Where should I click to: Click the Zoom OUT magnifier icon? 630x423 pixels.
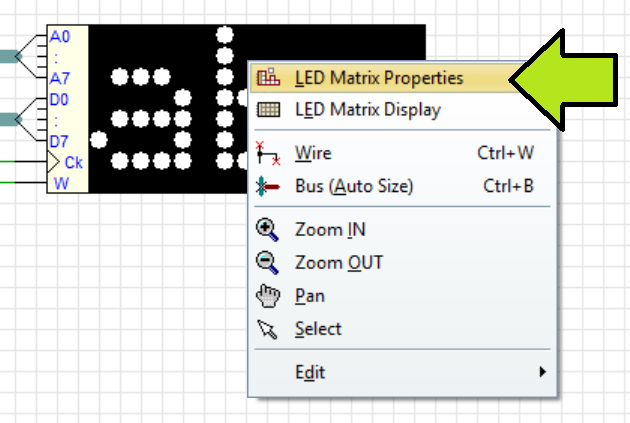pos(267,263)
